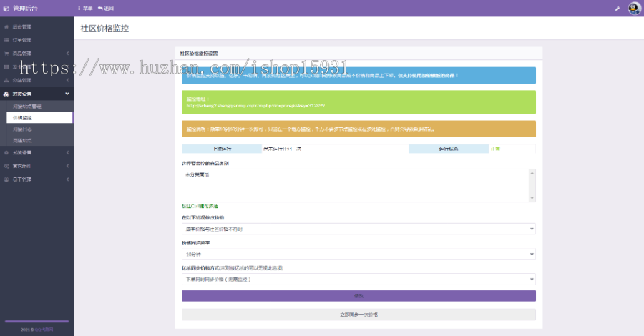Click the 管理后台 logo icon
This screenshot has height=336, width=644.
[x=6, y=9]
